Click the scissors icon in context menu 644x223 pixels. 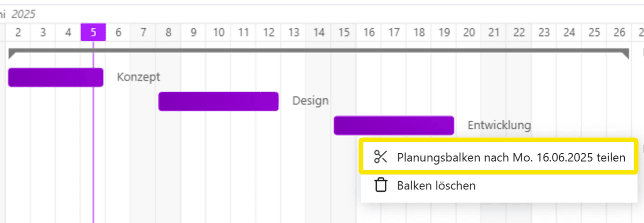point(380,157)
